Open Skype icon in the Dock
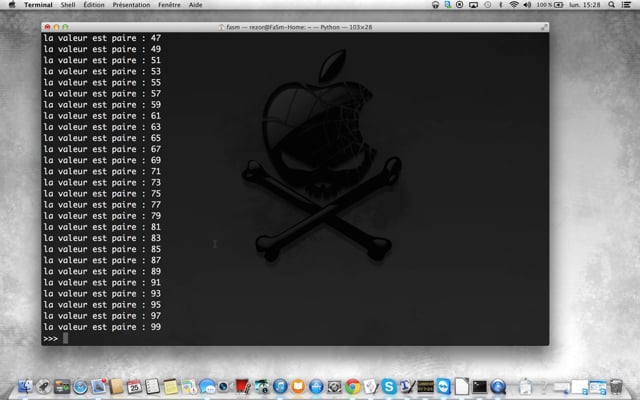The image size is (640, 400). click(389, 386)
